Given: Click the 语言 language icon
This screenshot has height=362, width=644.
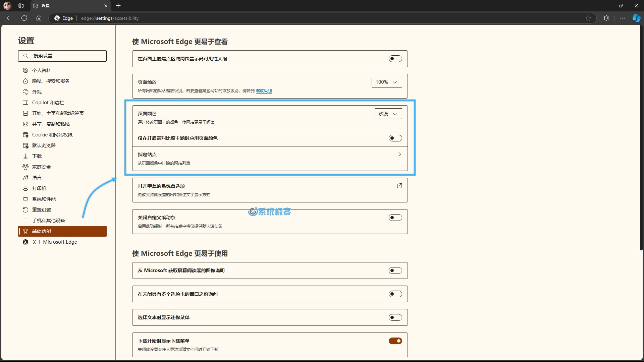Looking at the screenshot, I should (25, 178).
